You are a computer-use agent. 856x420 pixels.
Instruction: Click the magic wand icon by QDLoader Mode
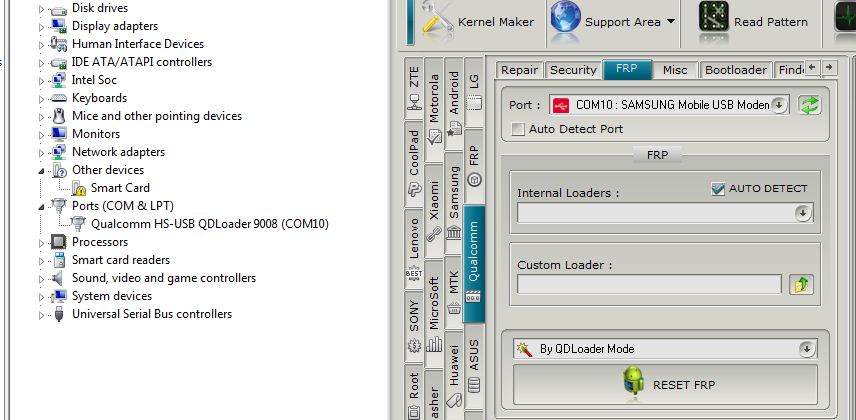click(525, 349)
